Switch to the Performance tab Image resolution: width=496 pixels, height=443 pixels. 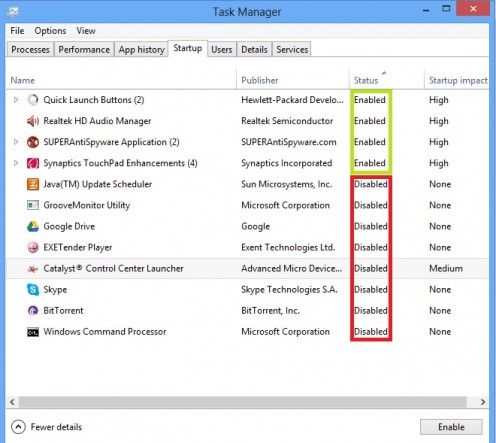[84, 50]
